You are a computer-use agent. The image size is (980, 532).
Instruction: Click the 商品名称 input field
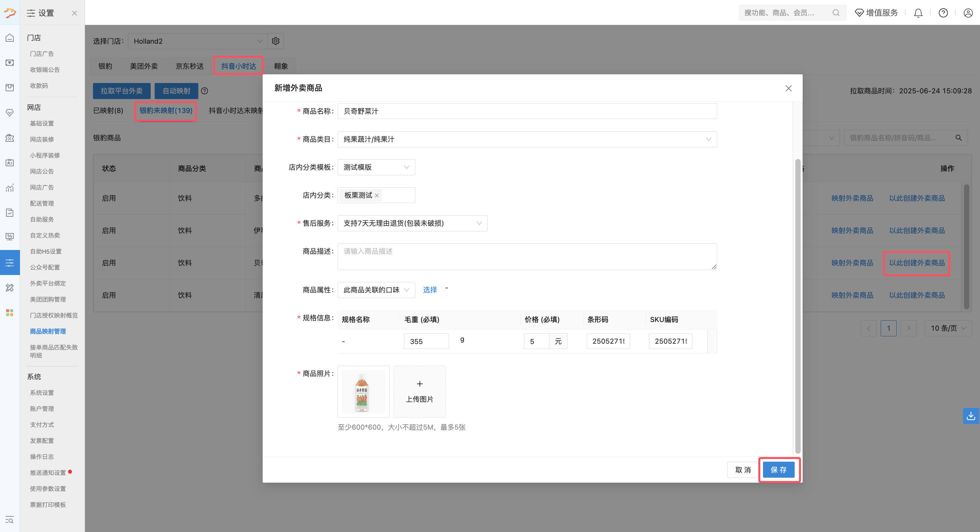(527, 111)
